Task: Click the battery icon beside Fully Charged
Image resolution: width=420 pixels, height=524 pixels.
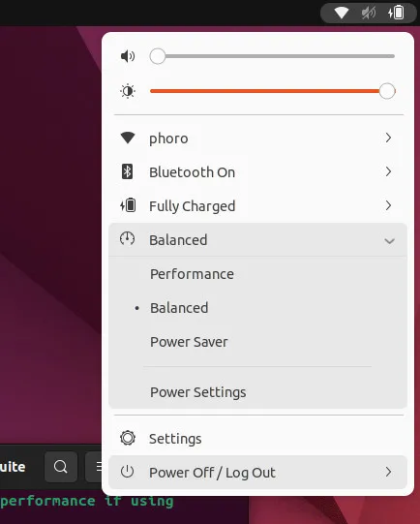Action: (x=128, y=205)
